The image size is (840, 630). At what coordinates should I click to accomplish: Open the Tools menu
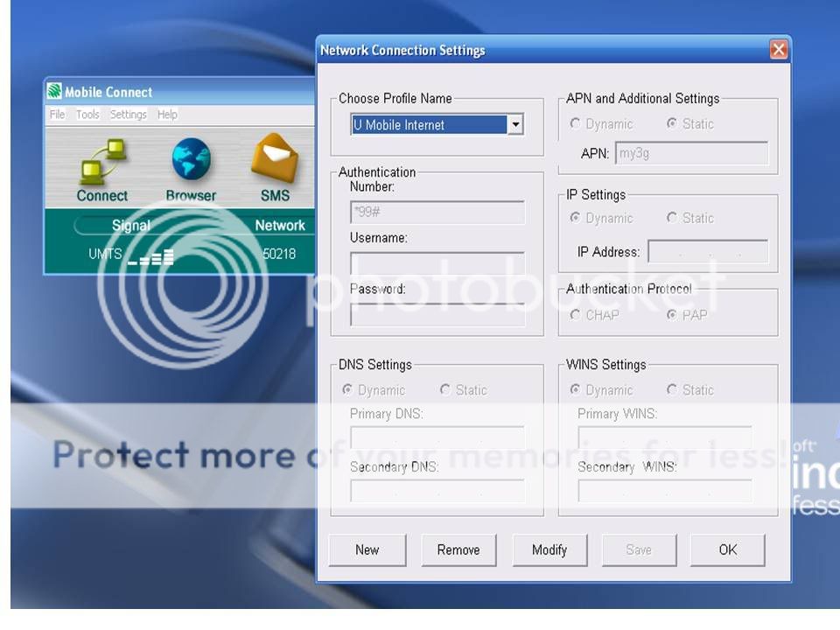(x=87, y=115)
